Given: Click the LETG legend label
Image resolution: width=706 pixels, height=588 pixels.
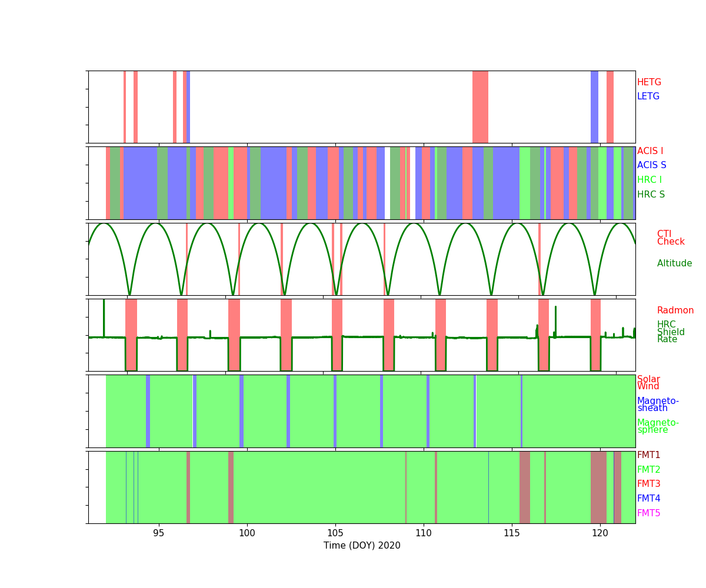Looking at the screenshot, I should click(648, 96).
